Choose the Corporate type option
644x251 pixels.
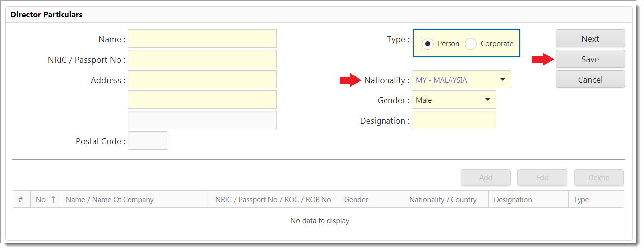(x=471, y=44)
